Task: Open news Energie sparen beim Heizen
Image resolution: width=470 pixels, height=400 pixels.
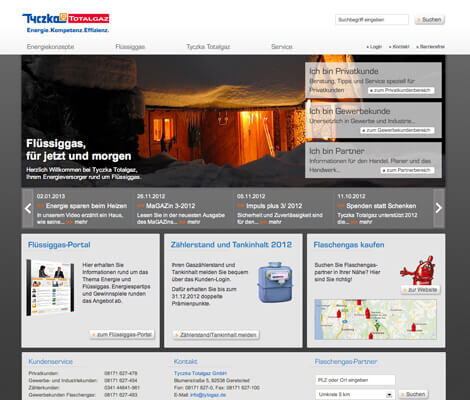Action: pyautogui.click(x=86, y=206)
